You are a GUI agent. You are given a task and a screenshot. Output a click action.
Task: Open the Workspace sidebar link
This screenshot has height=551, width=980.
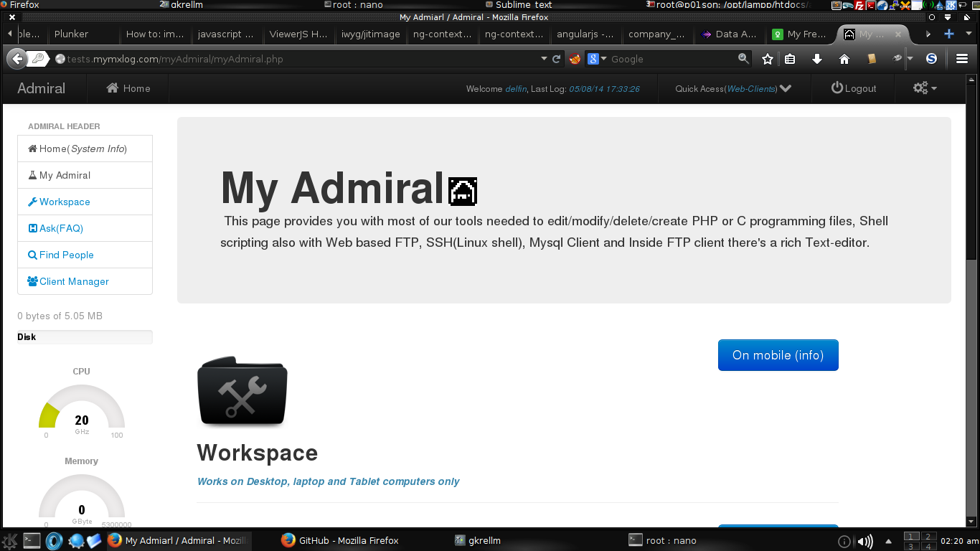tap(65, 202)
